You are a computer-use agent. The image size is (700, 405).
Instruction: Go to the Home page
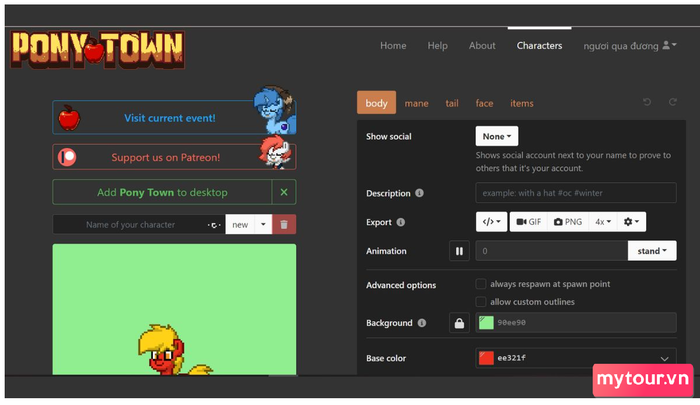[x=393, y=46]
